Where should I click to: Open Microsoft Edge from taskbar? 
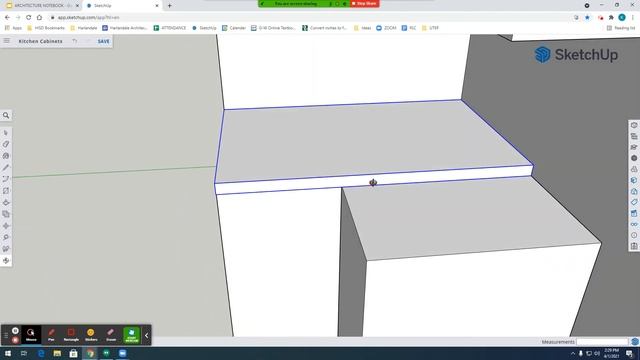(41, 353)
